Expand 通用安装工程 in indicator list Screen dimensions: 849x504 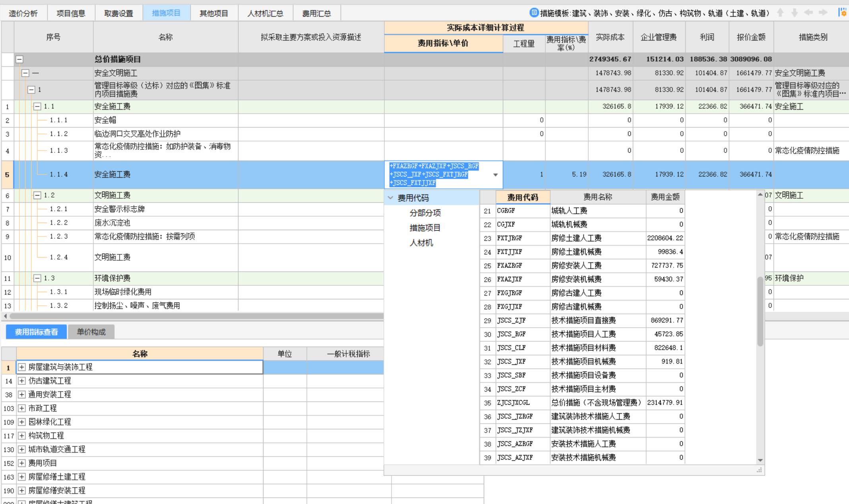click(x=22, y=395)
